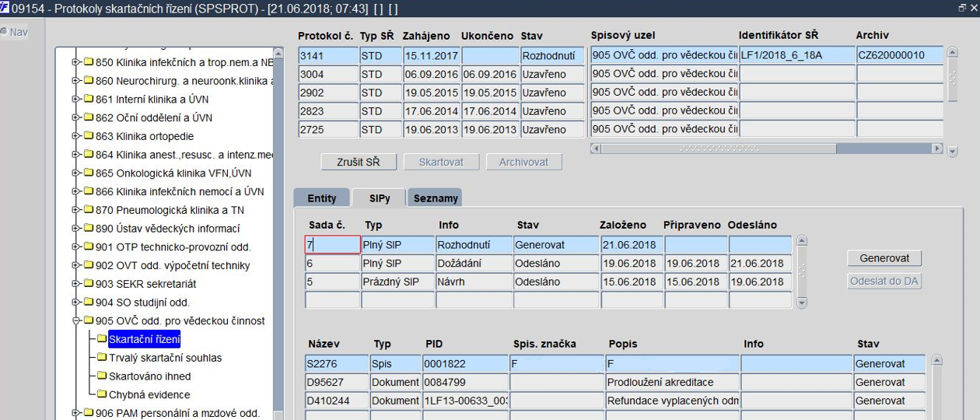Click folder icon of 864 Klinika anest.,resusc.
This screenshot has width=980, height=420.
[x=88, y=155]
